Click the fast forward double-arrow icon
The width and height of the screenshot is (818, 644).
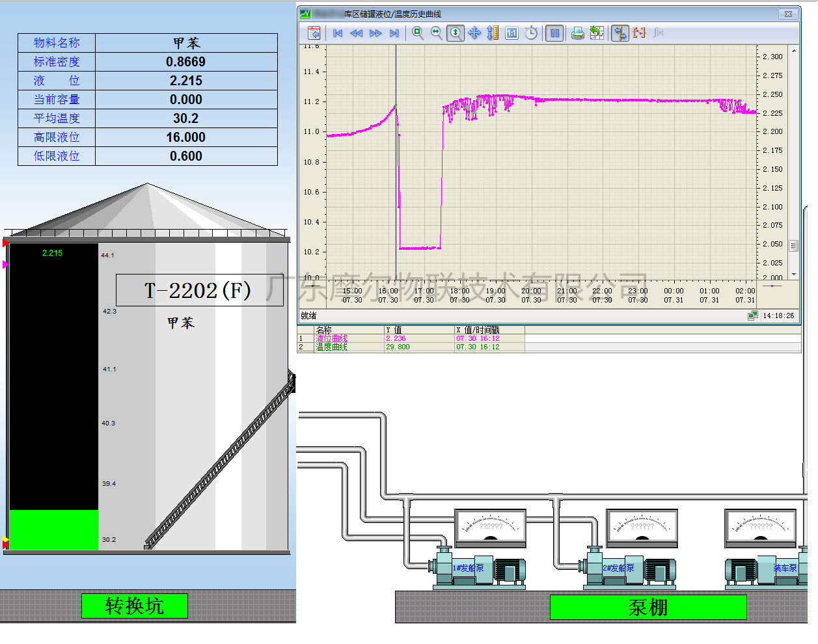(x=375, y=33)
